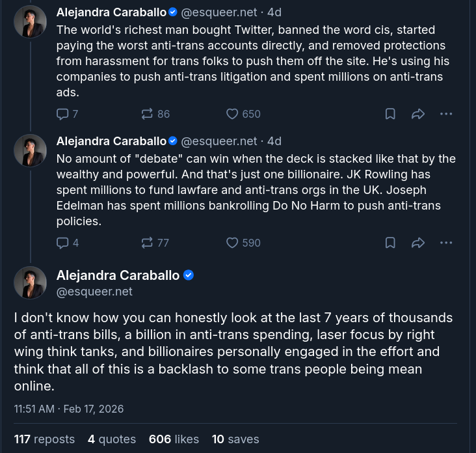The width and height of the screenshot is (476, 453).
Task: Repost the first post with 86 reposts
Action: tap(155, 114)
